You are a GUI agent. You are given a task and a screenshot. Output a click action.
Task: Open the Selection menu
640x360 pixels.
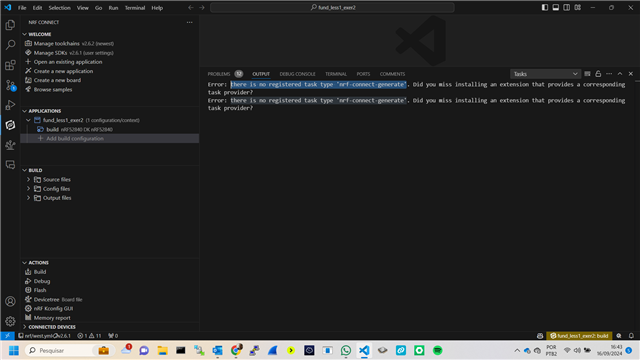tap(60, 8)
